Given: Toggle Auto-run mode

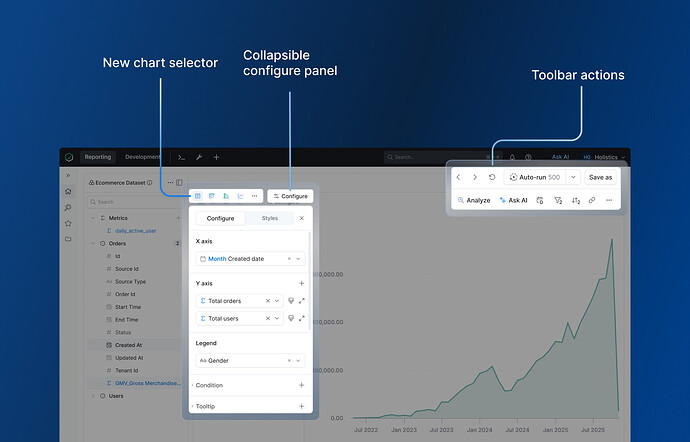Looking at the screenshot, I should 534,177.
